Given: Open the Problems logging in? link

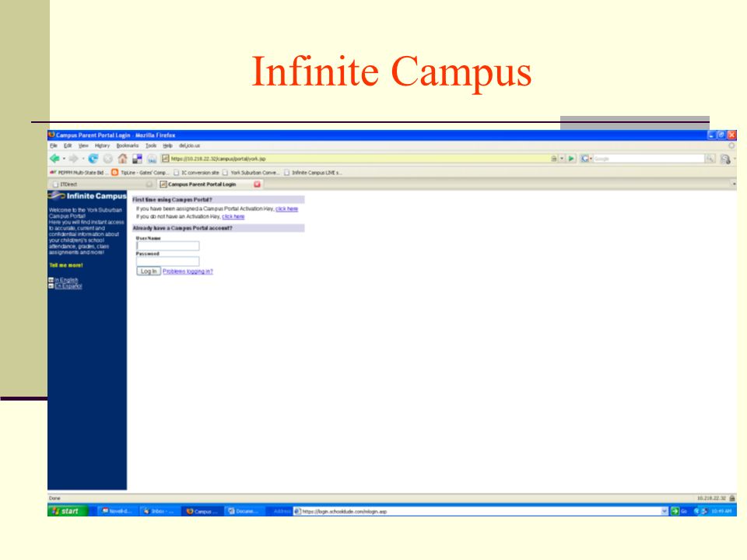Looking at the screenshot, I should (188, 271).
